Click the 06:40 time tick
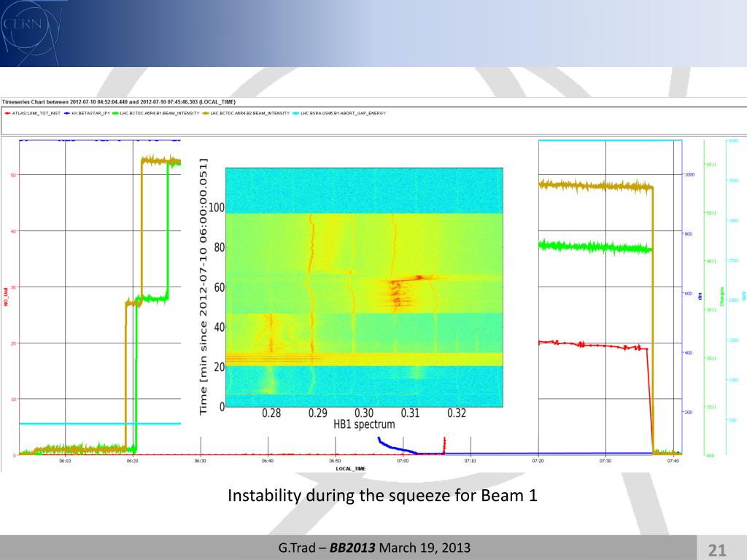747x560 pixels. [268, 461]
